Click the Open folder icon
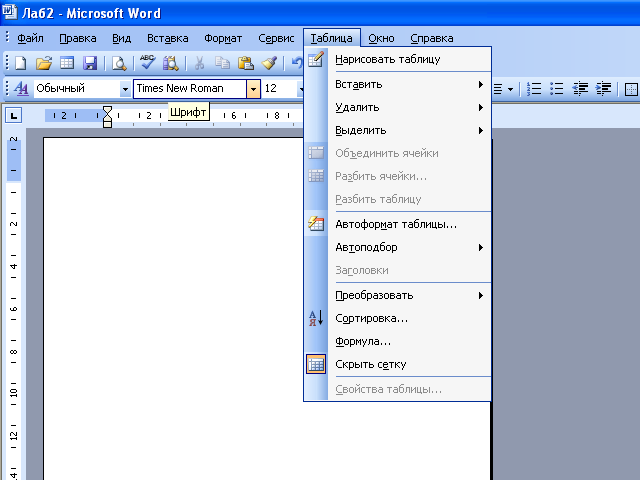The width and height of the screenshot is (640, 480). coord(44,63)
